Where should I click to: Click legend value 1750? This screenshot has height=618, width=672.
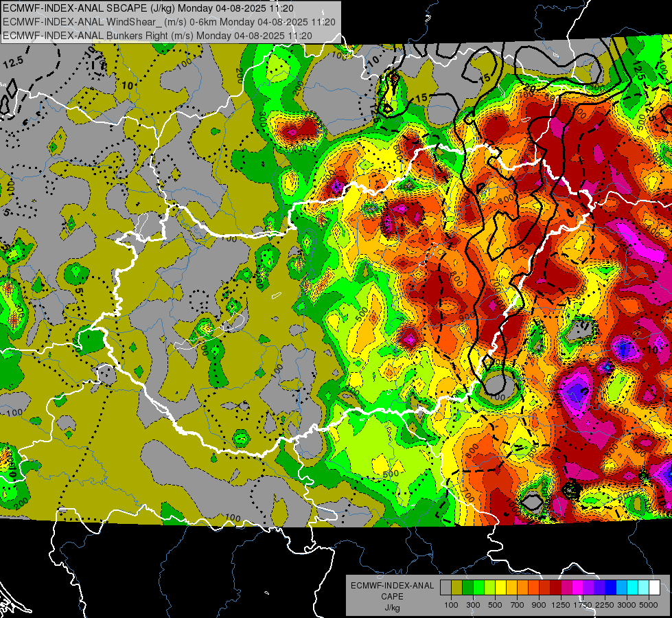(583, 605)
